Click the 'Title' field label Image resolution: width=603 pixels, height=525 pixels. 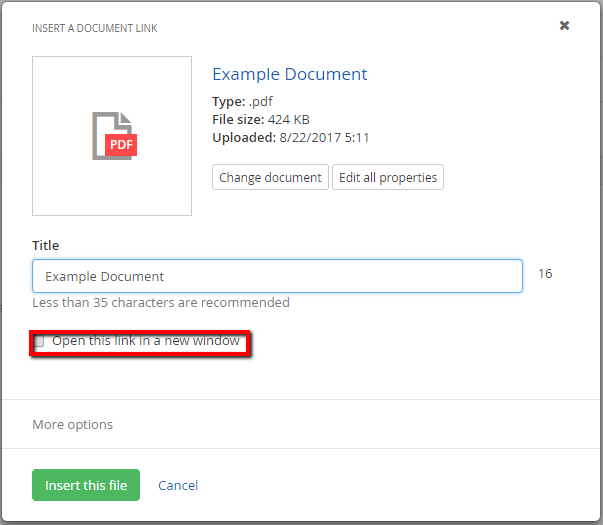pyautogui.click(x=45, y=245)
